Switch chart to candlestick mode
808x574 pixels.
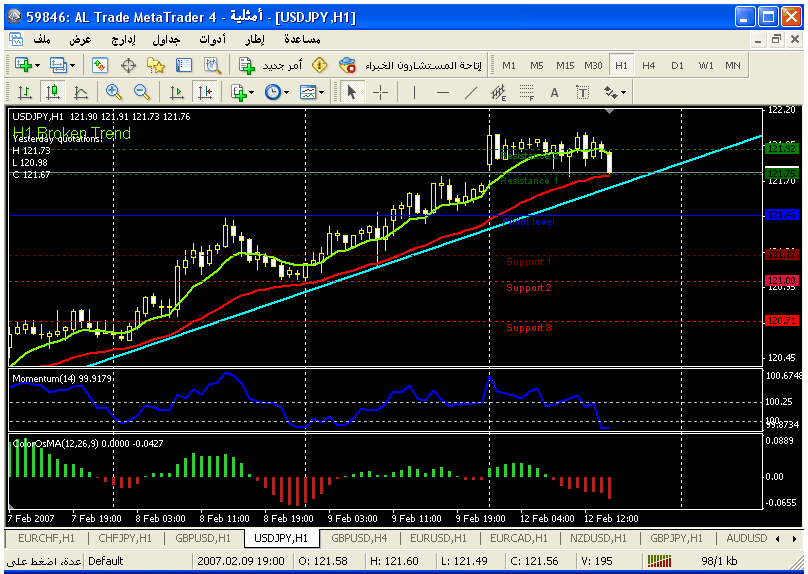(52, 92)
